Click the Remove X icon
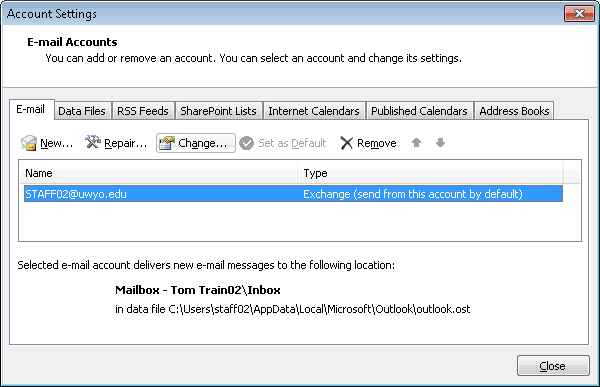 tap(346, 143)
